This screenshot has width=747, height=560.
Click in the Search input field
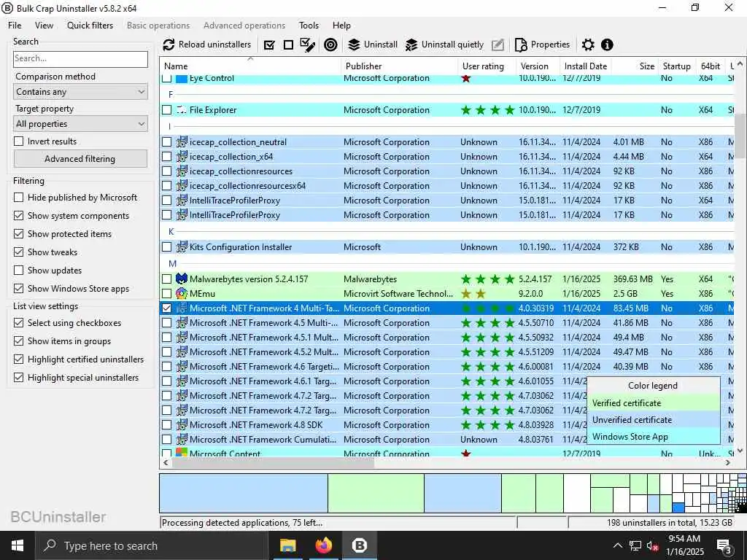point(80,58)
